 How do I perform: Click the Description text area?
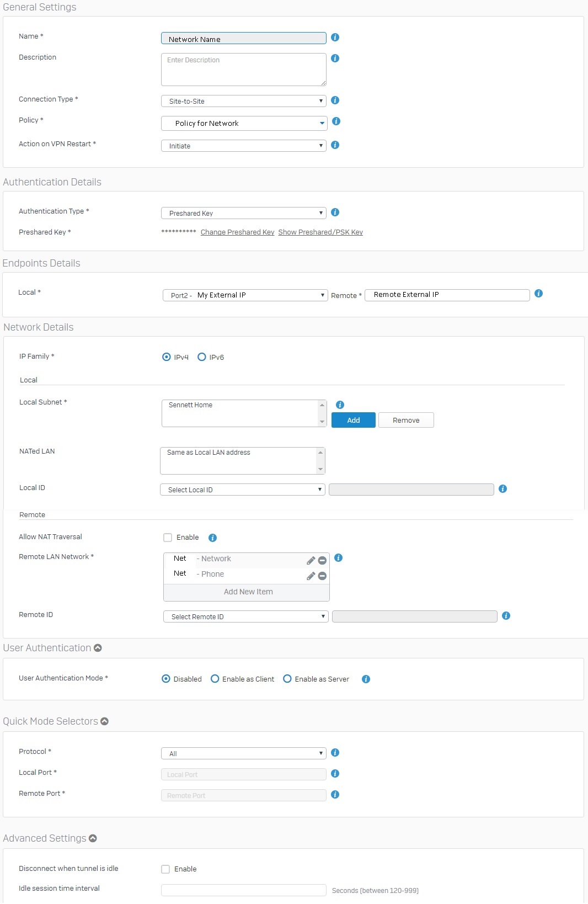pyautogui.click(x=243, y=70)
